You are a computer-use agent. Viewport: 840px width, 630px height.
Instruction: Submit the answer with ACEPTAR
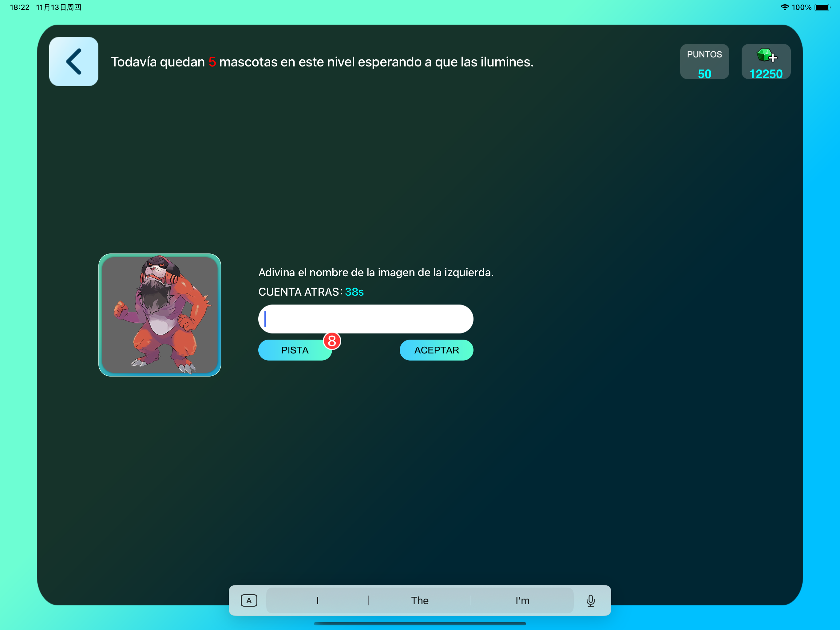point(436,350)
